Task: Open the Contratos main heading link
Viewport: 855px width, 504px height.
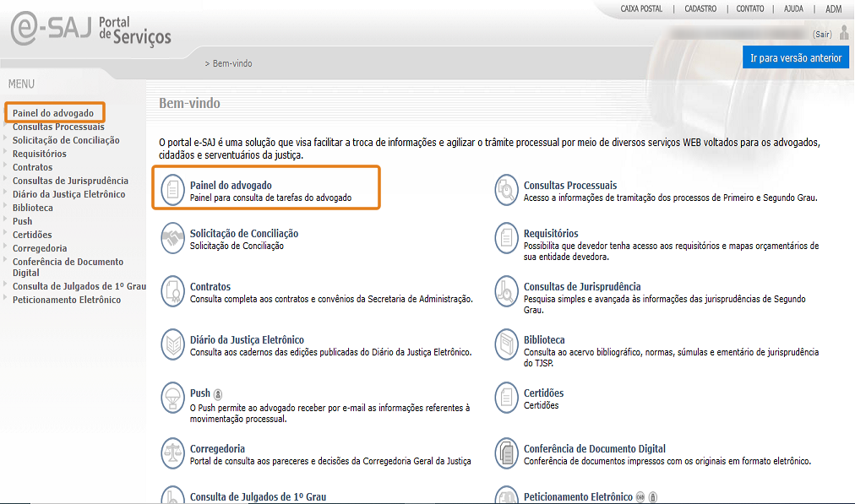Action: pos(210,286)
